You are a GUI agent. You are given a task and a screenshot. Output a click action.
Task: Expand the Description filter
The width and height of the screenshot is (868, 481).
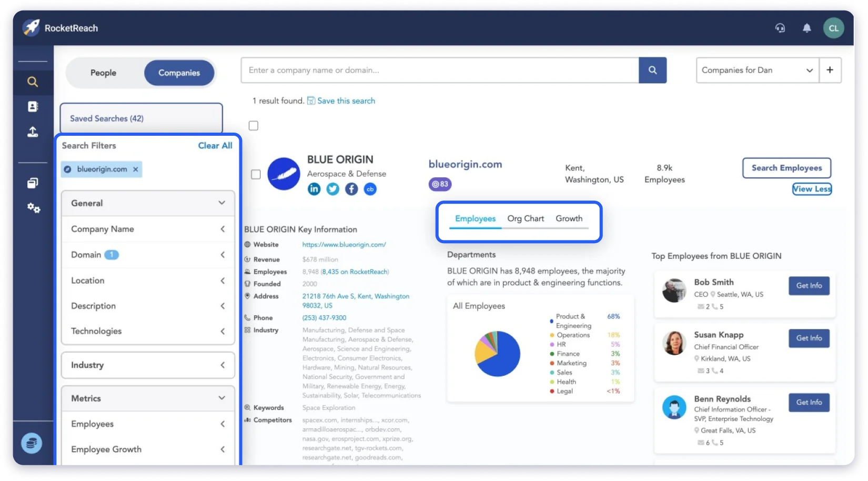pyautogui.click(x=148, y=306)
